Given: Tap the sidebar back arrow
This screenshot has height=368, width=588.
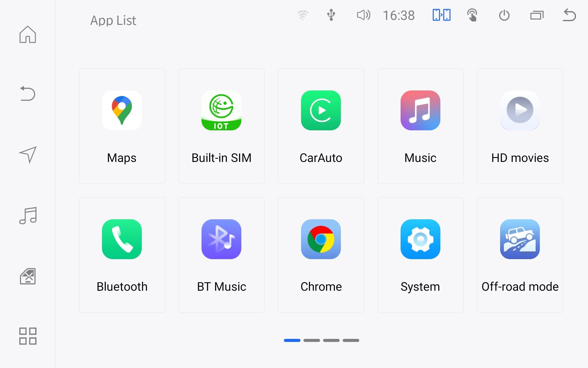Looking at the screenshot, I should (x=28, y=94).
